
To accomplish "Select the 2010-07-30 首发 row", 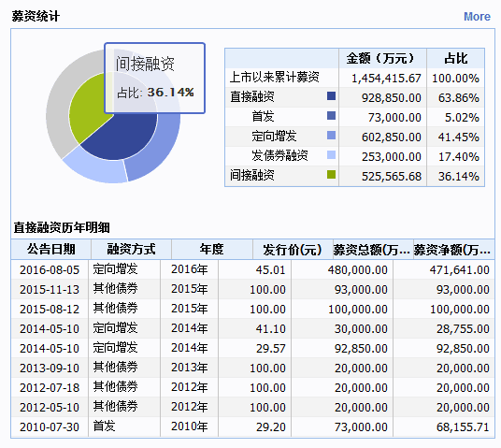I will tap(252, 426).
